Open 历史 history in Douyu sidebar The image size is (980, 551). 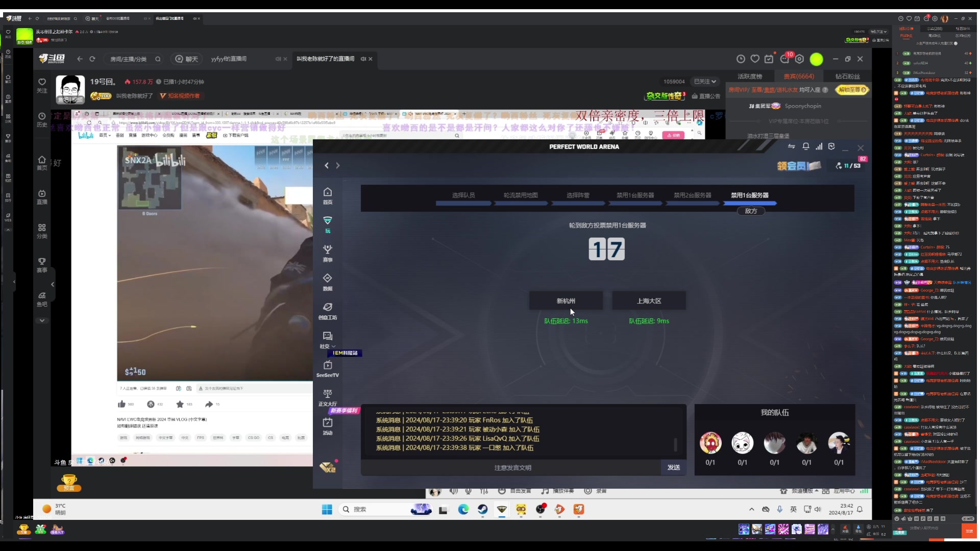(42, 120)
